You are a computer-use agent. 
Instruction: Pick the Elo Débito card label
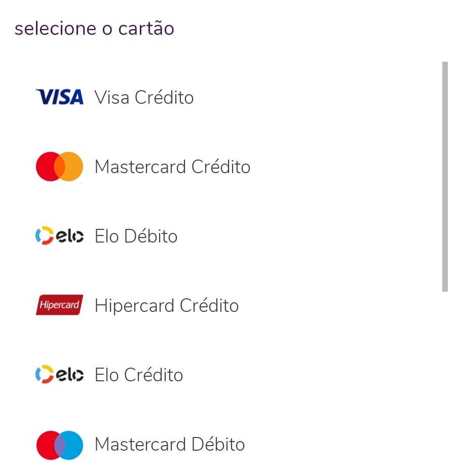pyautogui.click(x=136, y=236)
